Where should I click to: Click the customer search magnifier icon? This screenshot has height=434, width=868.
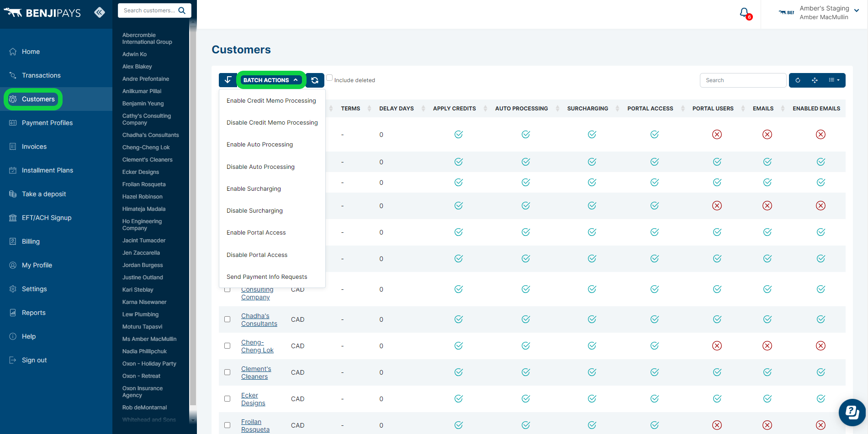point(182,10)
